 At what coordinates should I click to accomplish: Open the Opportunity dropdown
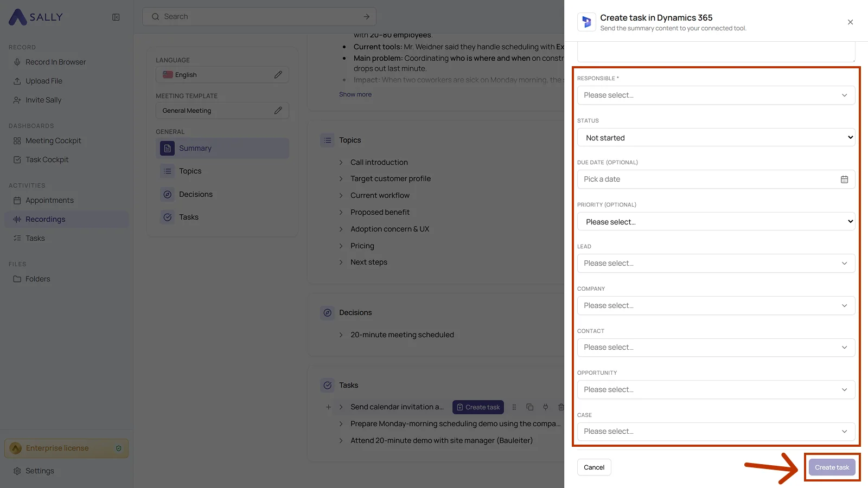716,390
